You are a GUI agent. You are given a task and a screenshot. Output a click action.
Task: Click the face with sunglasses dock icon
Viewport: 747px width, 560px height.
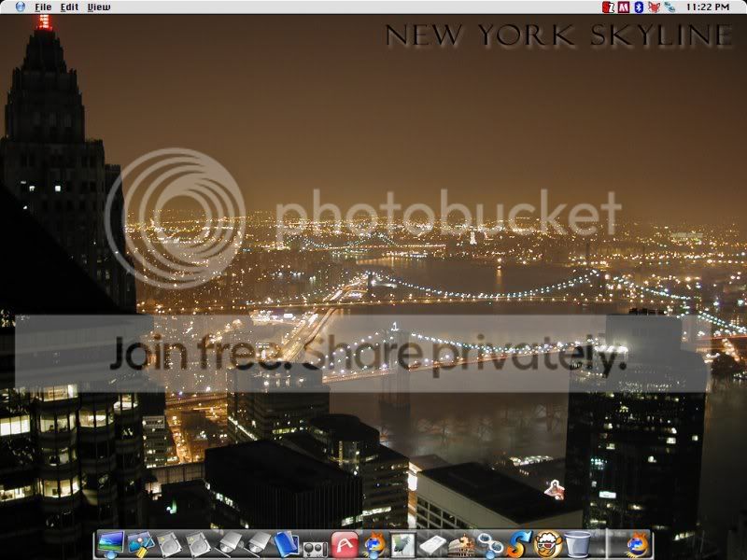(548, 543)
